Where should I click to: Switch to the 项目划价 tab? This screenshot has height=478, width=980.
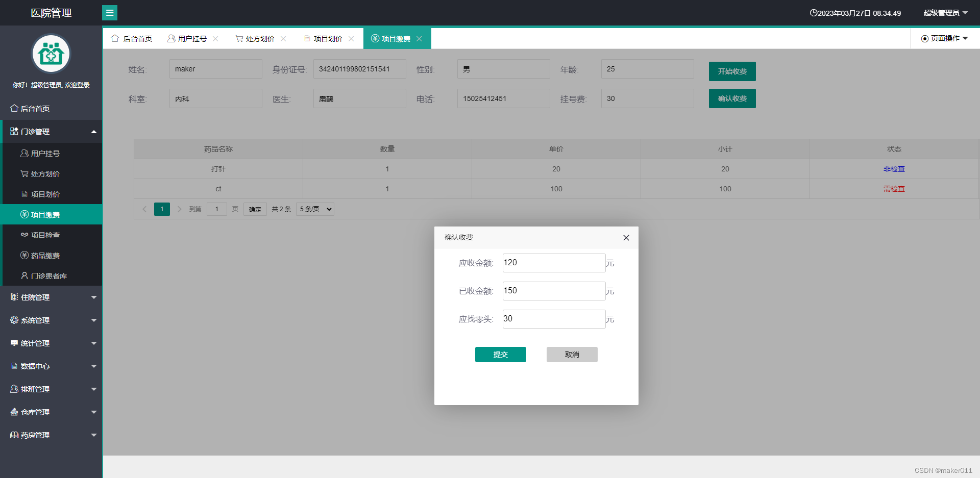tap(329, 38)
